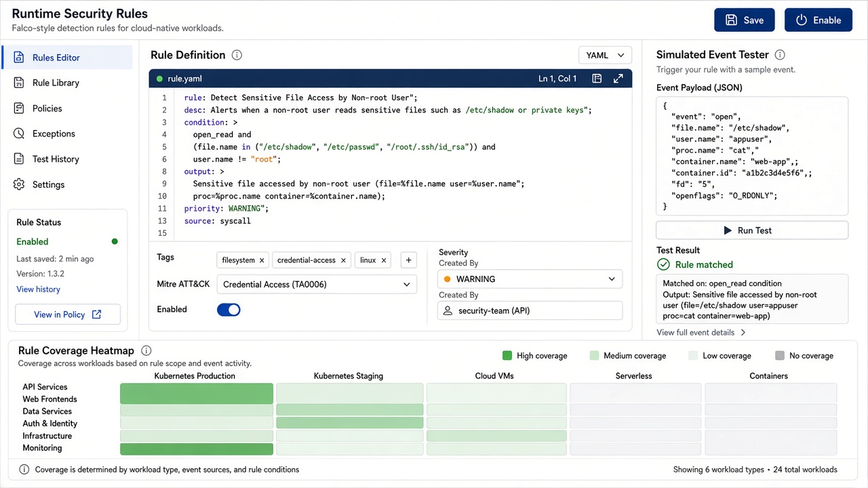This screenshot has width=868, height=488.
Task: Click the Test History sidebar icon
Action: 20,159
